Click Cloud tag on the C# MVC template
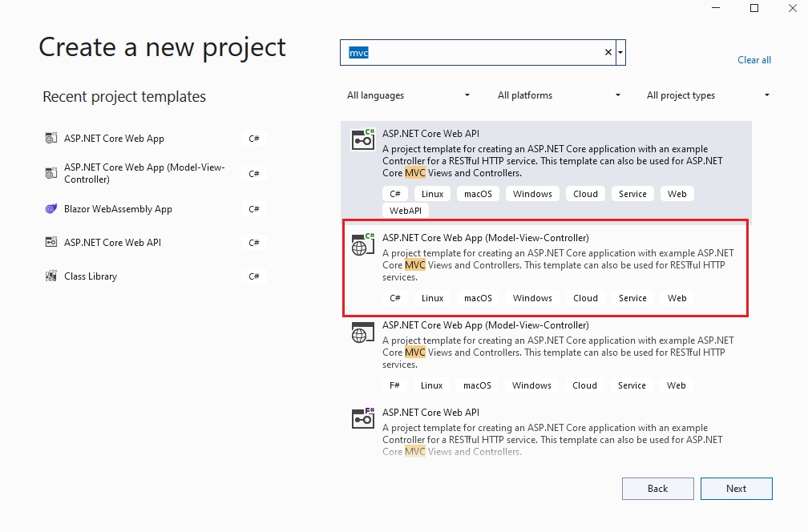The width and height of the screenshot is (808, 532). coord(585,298)
